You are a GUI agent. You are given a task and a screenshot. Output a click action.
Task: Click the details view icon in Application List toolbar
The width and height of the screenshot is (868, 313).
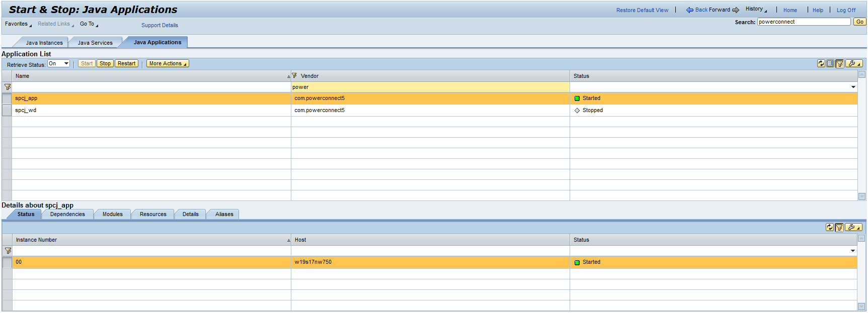tap(830, 64)
